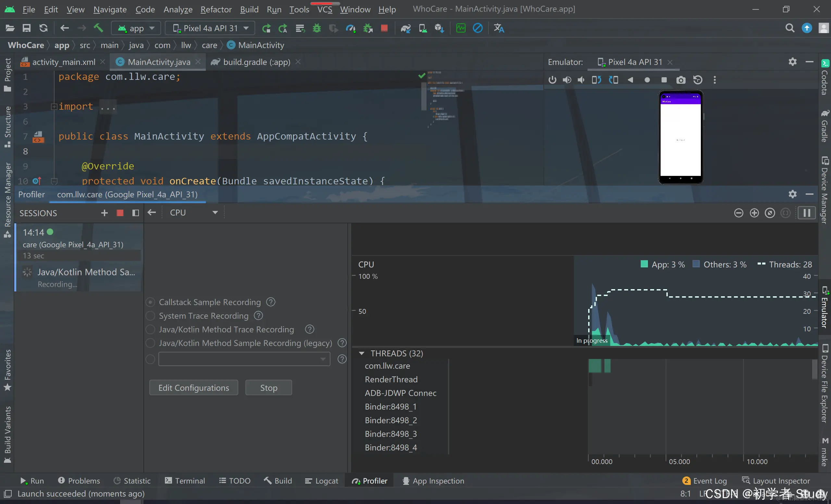Open the Refactor menu
This screenshot has height=504, width=831.
click(216, 9)
